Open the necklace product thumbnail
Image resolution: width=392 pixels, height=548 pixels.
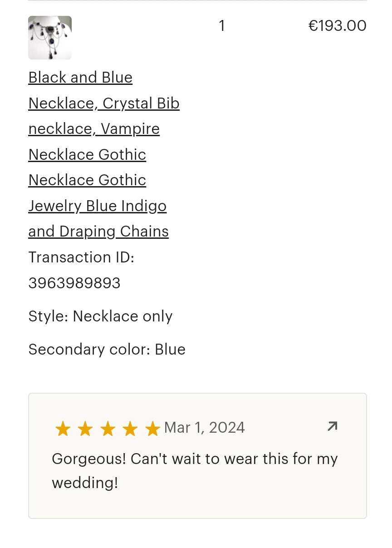(50, 38)
